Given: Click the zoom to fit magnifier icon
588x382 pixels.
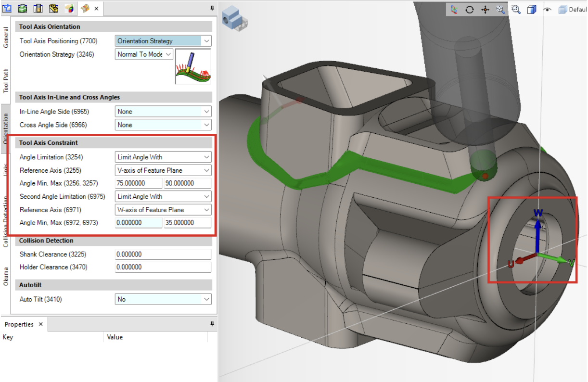Looking at the screenshot, I should click(500, 9).
